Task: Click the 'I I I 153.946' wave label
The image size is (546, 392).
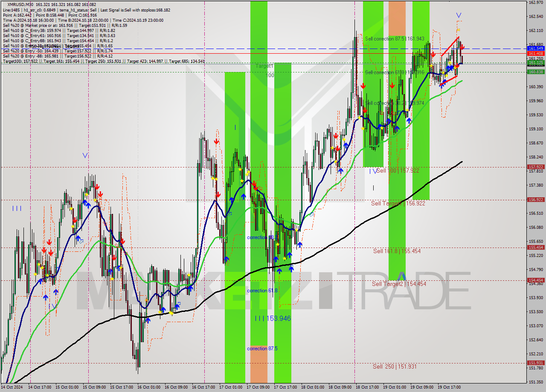Action: click(273, 318)
